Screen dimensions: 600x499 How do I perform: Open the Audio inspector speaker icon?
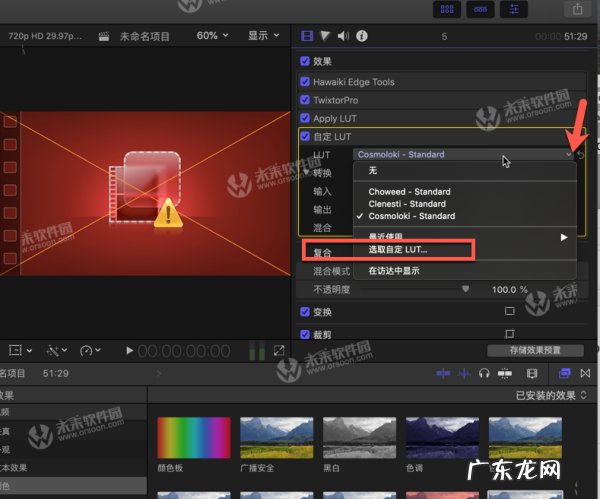click(343, 36)
